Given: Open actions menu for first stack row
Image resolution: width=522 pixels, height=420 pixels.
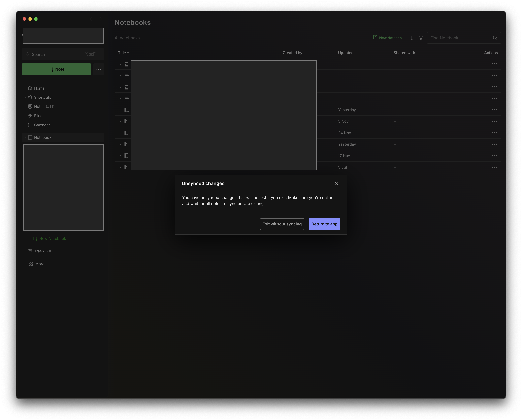Looking at the screenshot, I should [x=494, y=64].
